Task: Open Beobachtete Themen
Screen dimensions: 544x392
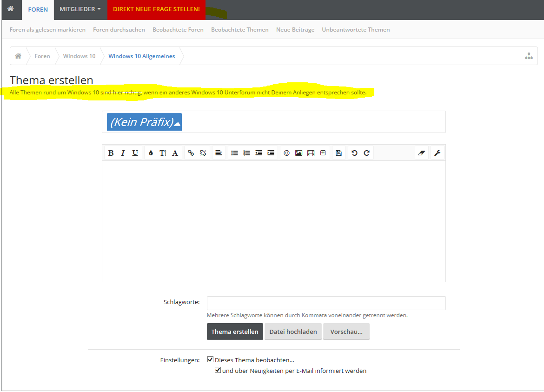Action: (240, 30)
